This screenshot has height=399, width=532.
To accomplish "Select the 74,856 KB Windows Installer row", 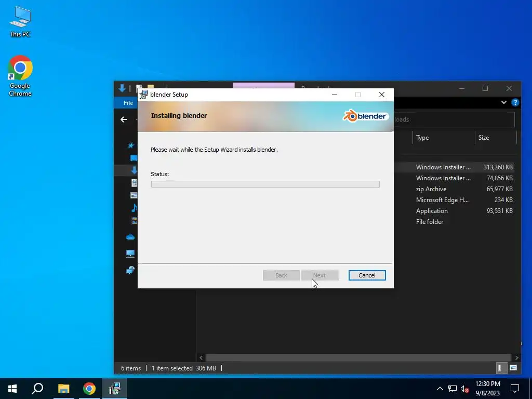I will click(454, 178).
